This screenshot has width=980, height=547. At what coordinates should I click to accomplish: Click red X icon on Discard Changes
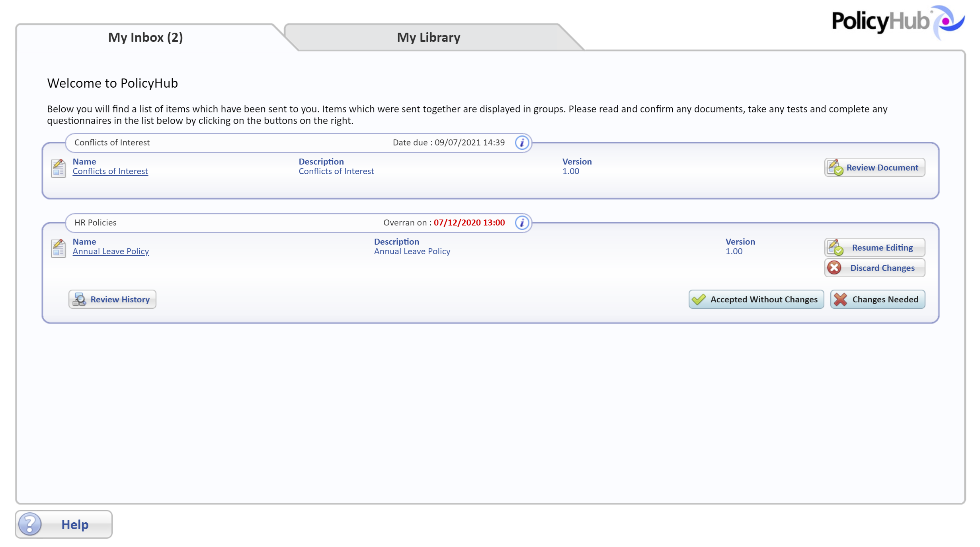click(x=834, y=268)
